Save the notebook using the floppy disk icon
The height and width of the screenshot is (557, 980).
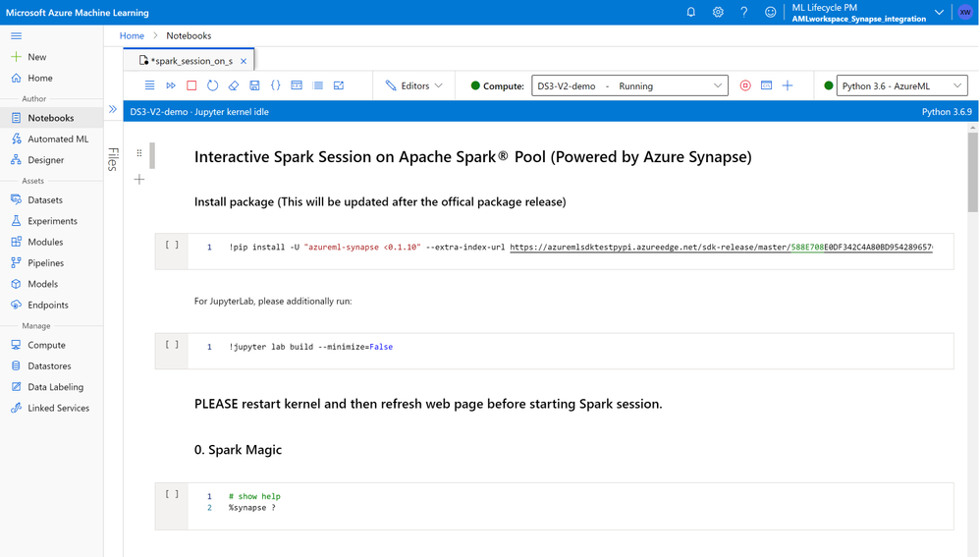254,85
